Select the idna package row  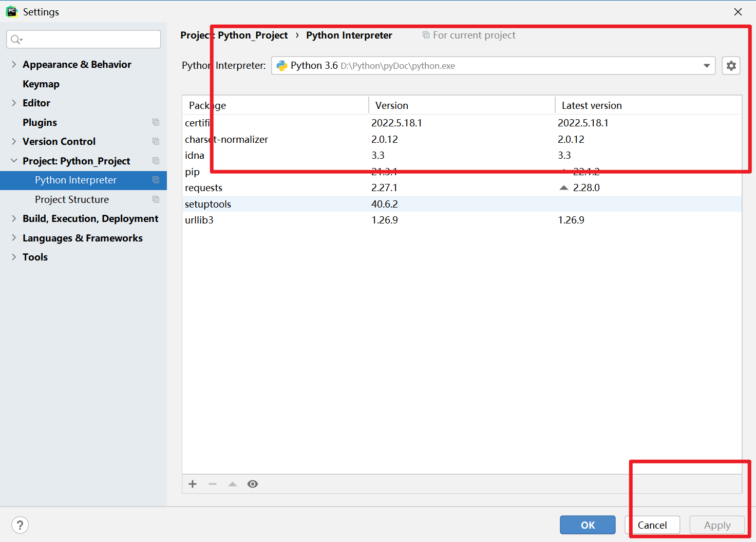(x=462, y=155)
